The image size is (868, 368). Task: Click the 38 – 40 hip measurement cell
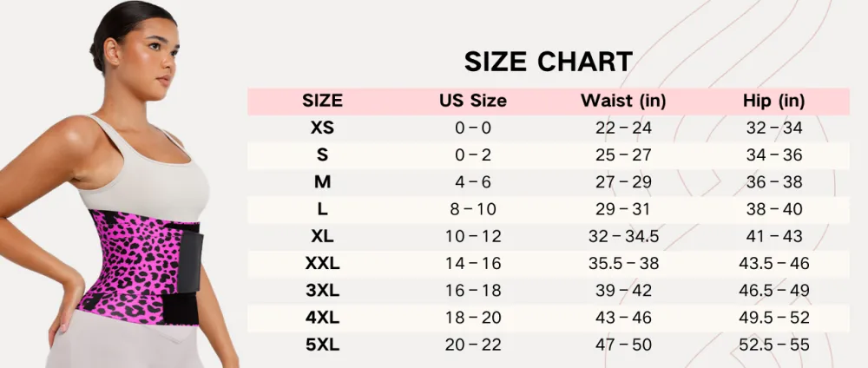[774, 209]
